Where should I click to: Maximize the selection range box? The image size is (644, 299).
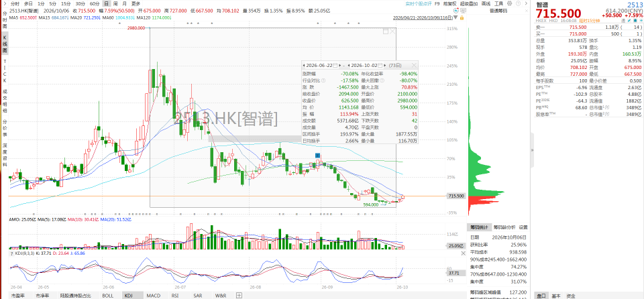pyautogui.click(x=386, y=32)
